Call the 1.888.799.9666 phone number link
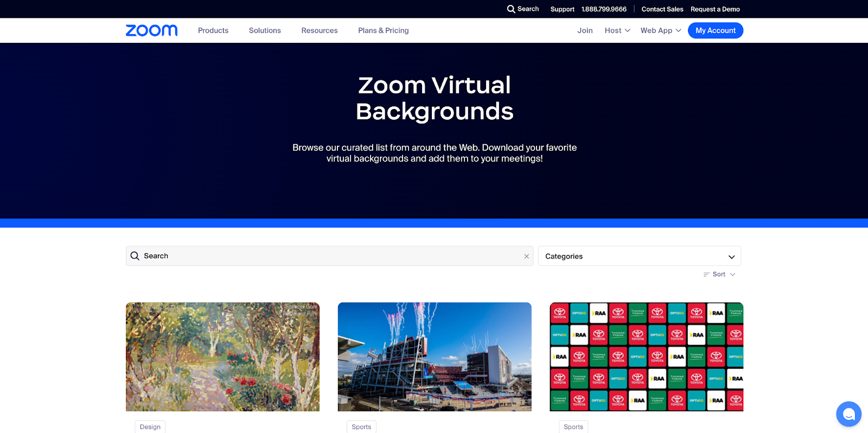Screen dimensions: 868x433 click(604, 9)
